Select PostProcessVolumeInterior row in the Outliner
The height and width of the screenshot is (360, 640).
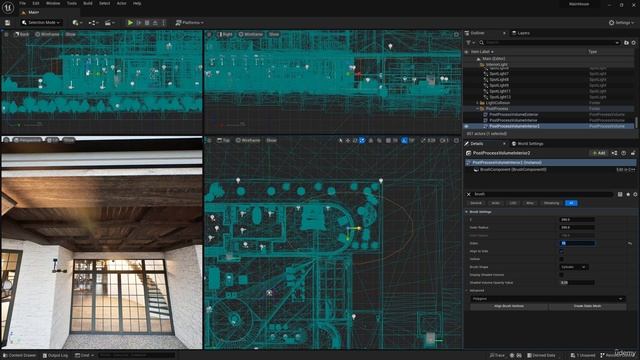coord(513,120)
